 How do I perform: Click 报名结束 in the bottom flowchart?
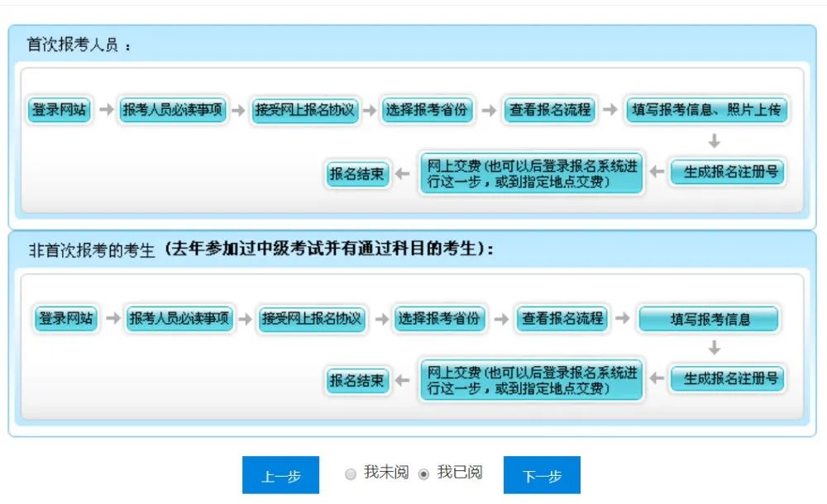tap(356, 379)
